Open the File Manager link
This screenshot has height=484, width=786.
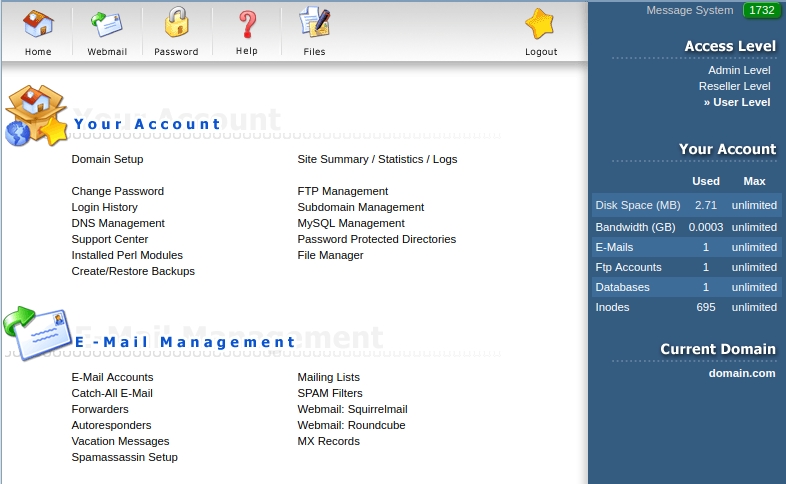tap(330, 255)
